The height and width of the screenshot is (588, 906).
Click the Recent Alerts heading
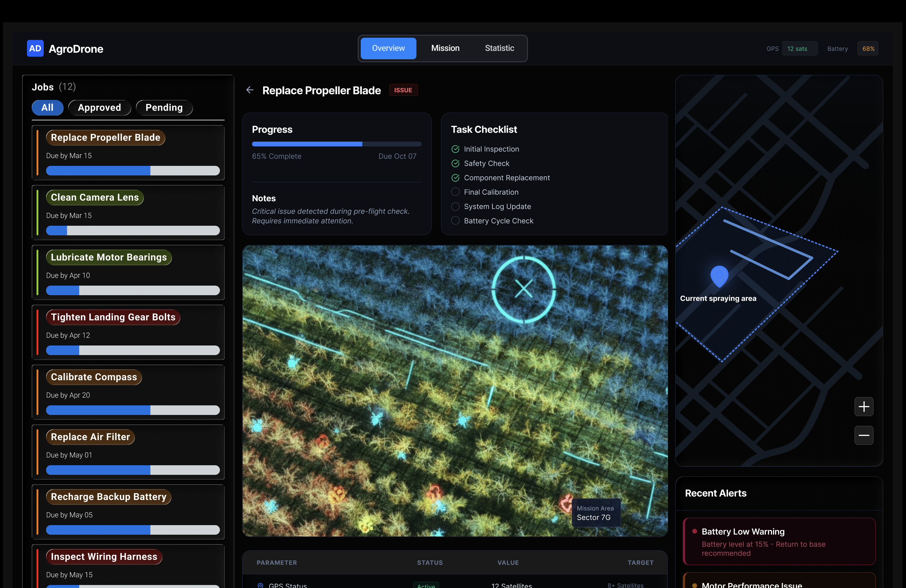point(715,493)
